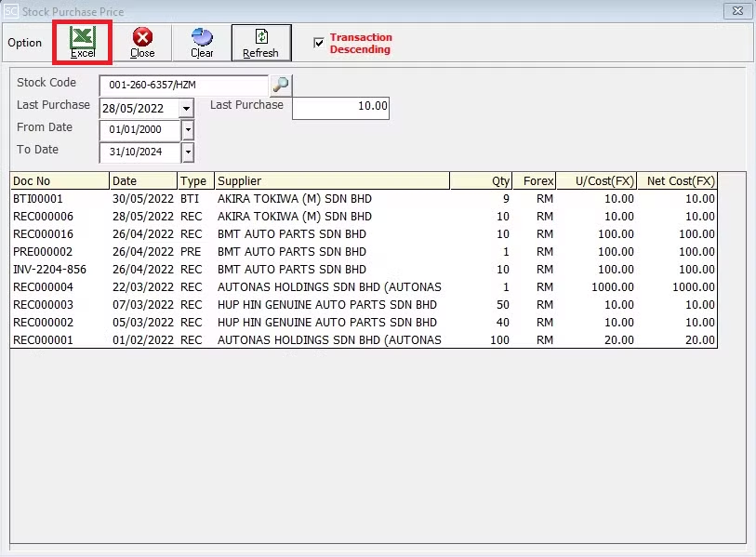Sort by the Doc No column header

(60, 180)
